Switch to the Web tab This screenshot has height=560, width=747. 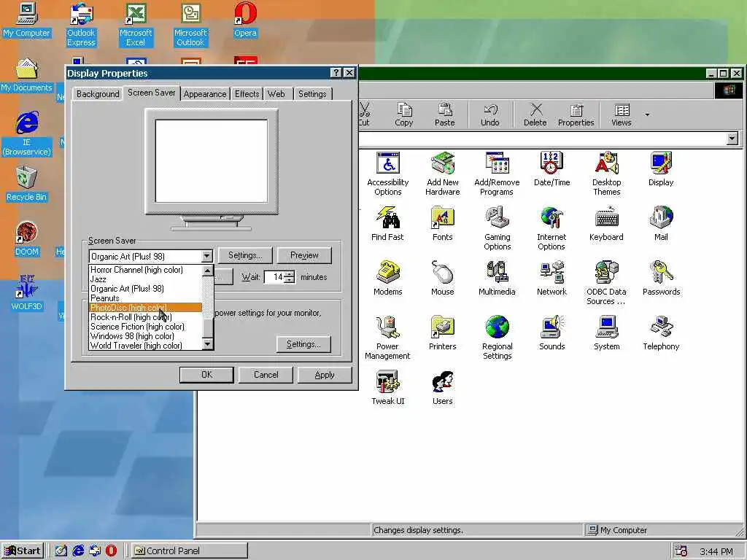click(276, 94)
